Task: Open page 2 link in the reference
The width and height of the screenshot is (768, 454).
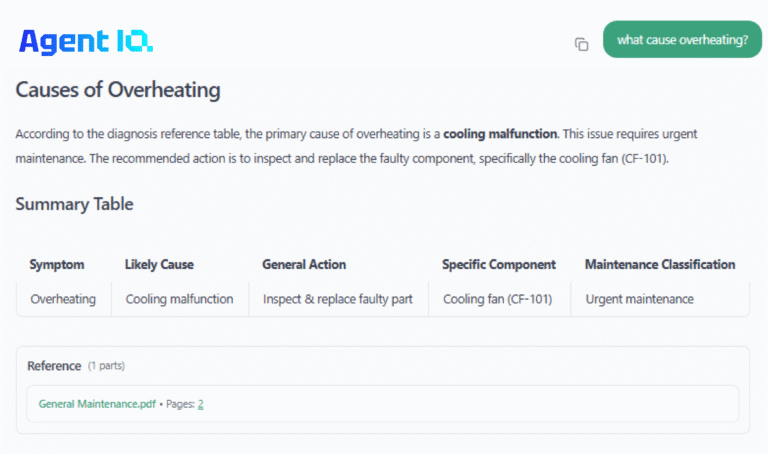Action: coord(200,404)
